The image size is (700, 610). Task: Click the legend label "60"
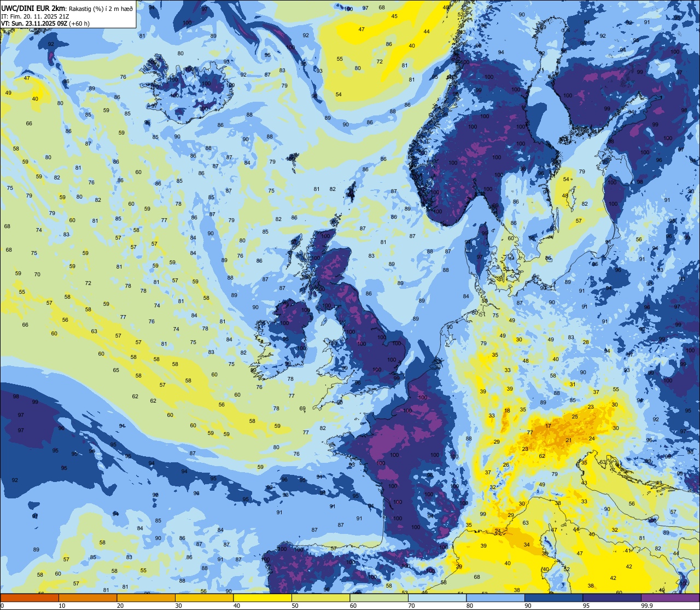tap(353, 606)
